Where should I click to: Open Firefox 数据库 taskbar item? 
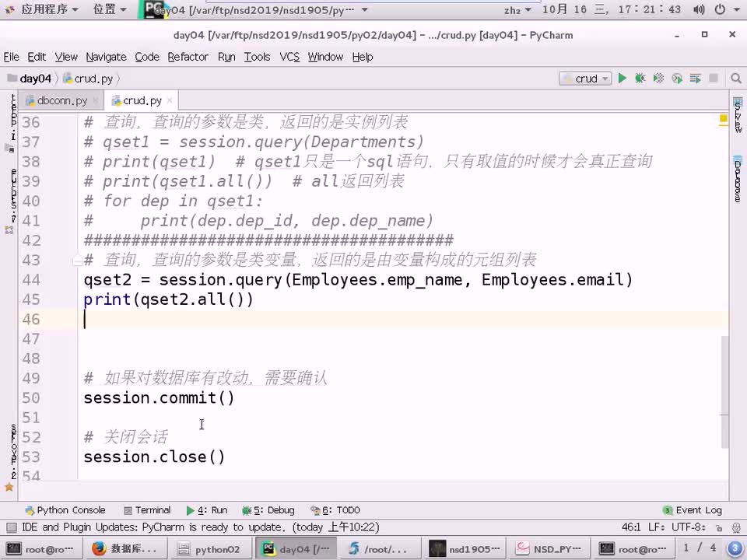point(125,549)
